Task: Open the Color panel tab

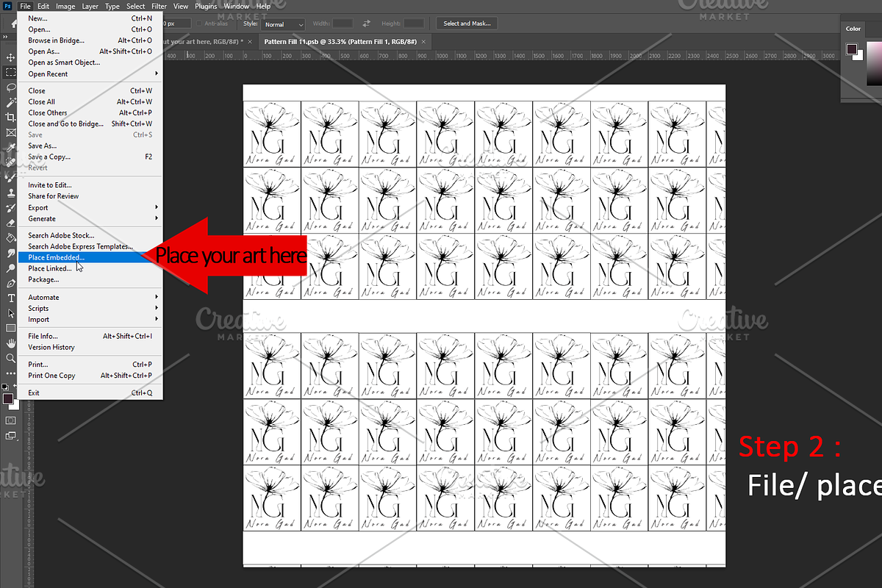Action: coord(853,29)
